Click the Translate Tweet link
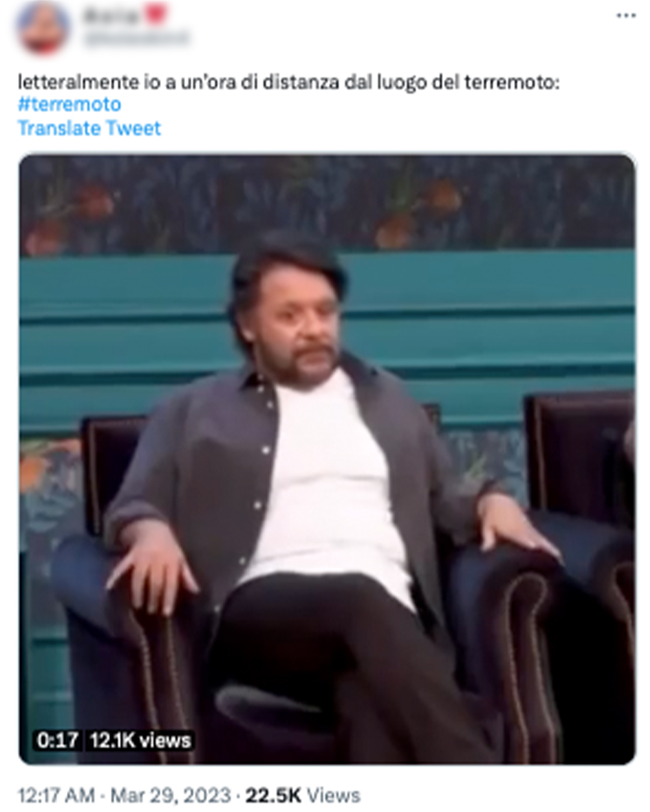The width and height of the screenshot is (650, 812). (x=89, y=128)
